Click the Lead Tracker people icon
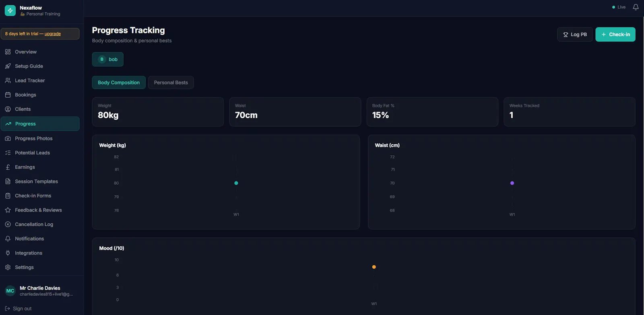 click(8, 80)
